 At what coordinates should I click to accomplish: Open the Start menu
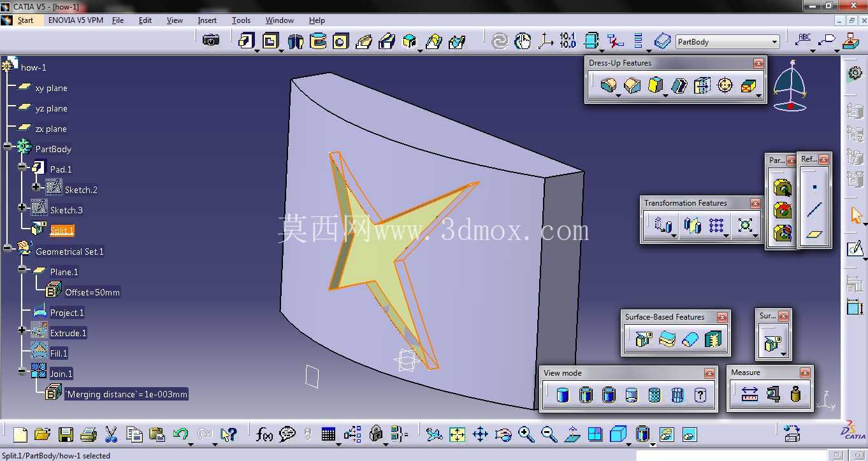25,20
